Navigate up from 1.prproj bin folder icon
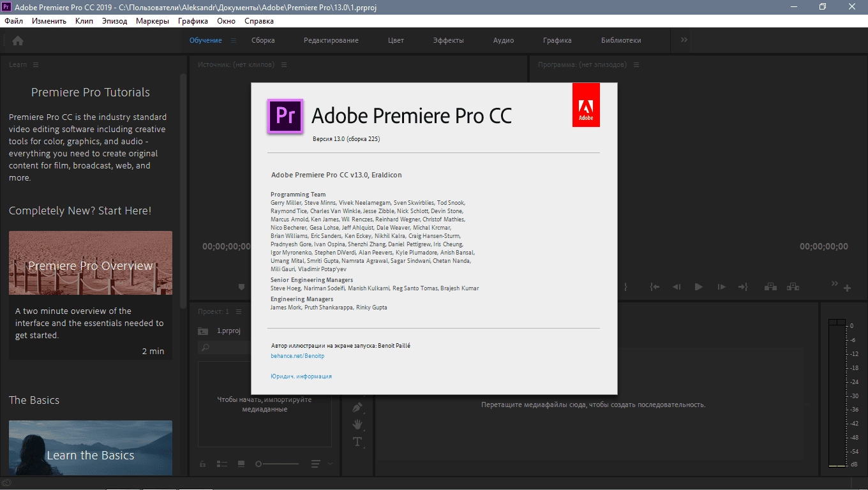This screenshot has width=868, height=490. click(x=203, y=330)
